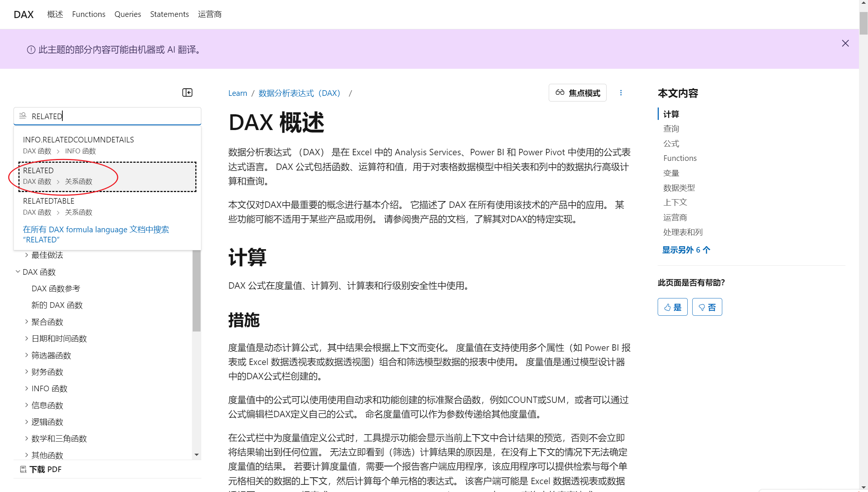Click the thumbs-up 是 feedback button
This screenshot has width=868, height=492.
tap(672, 307)
